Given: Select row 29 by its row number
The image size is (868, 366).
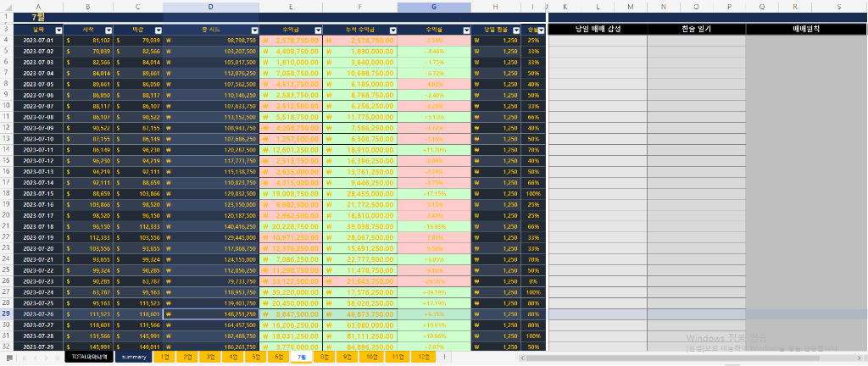Looking at the screenshot, I should [7, 313].
